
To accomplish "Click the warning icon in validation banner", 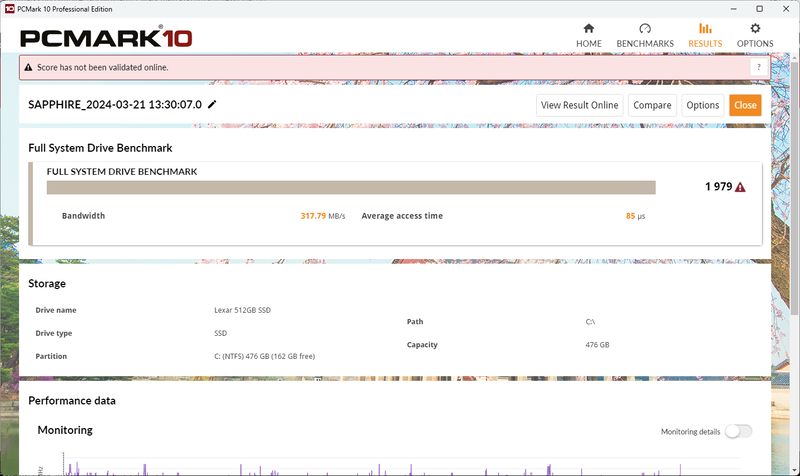I will [28, 67].
